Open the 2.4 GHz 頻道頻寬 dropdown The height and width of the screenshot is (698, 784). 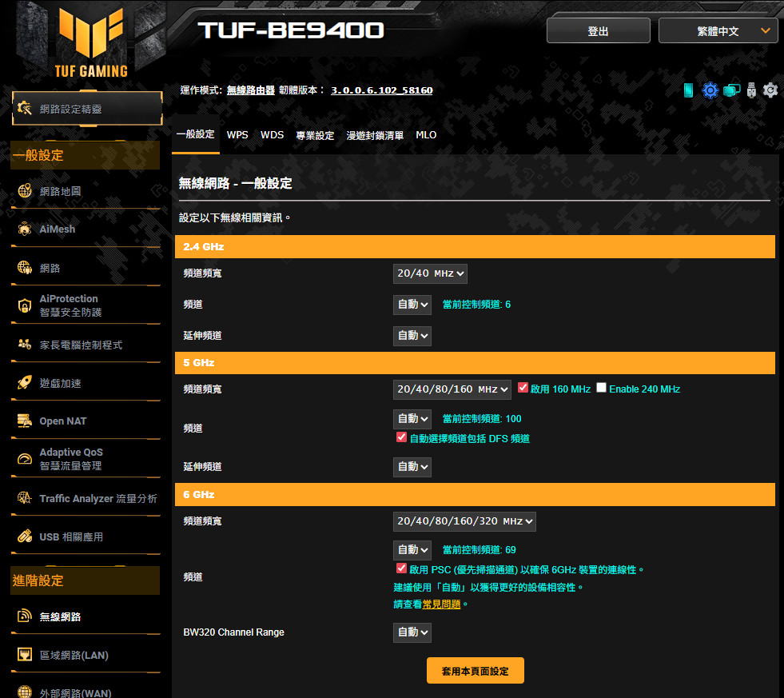pyautogui.click(x=430, y=273)
